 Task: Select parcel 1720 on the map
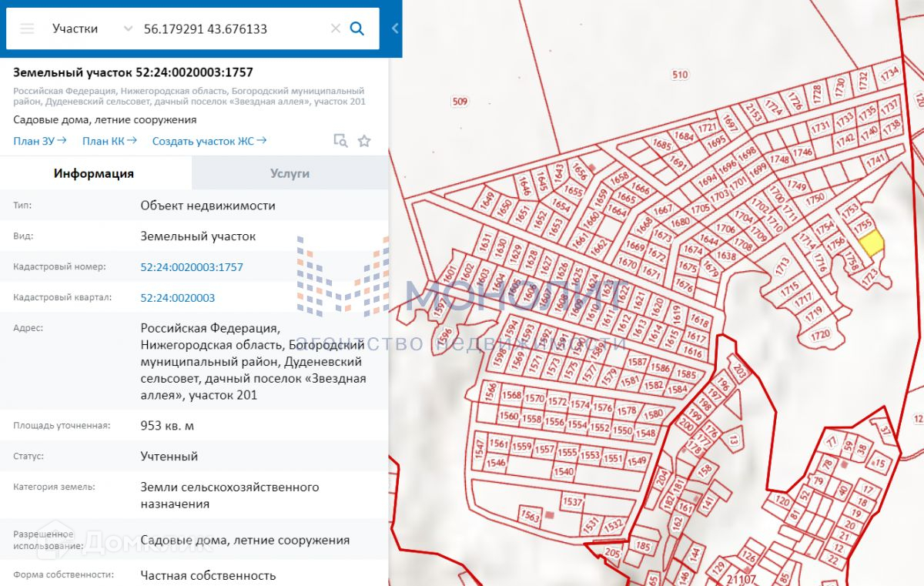pyautogui.click(x=821, y=334)
